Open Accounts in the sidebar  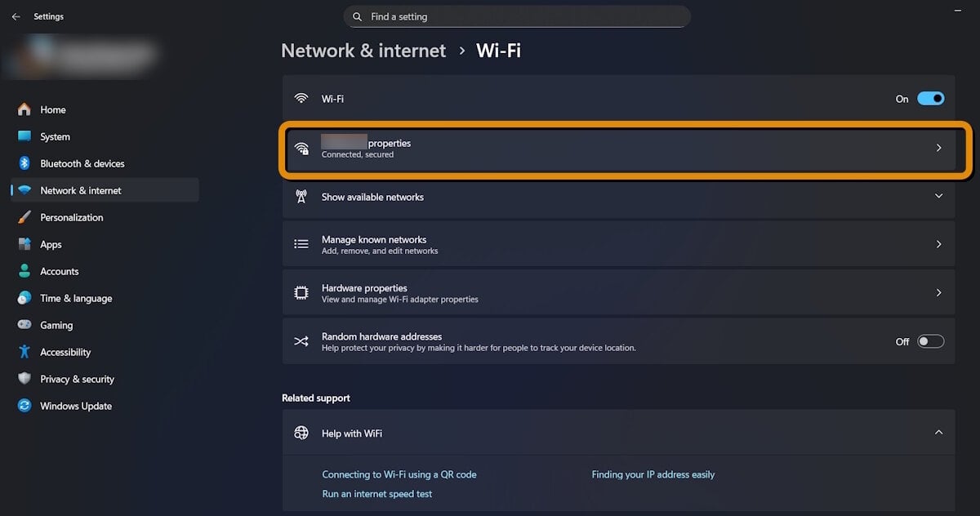click(x=60, y=271)
